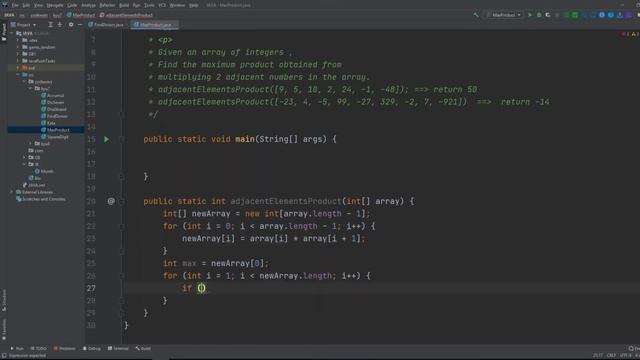Expand the game_random folder arrow
Screen dimensions: 640x360
(18, 47)
